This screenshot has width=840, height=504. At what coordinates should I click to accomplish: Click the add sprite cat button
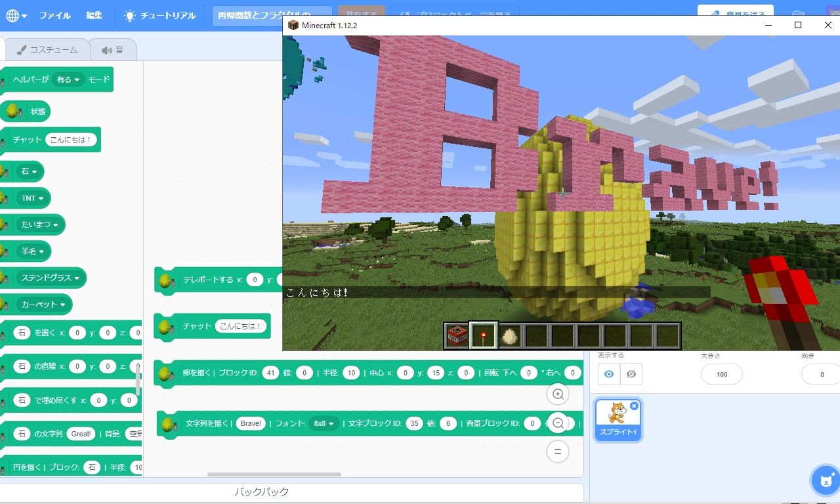(x=825, y=480)
